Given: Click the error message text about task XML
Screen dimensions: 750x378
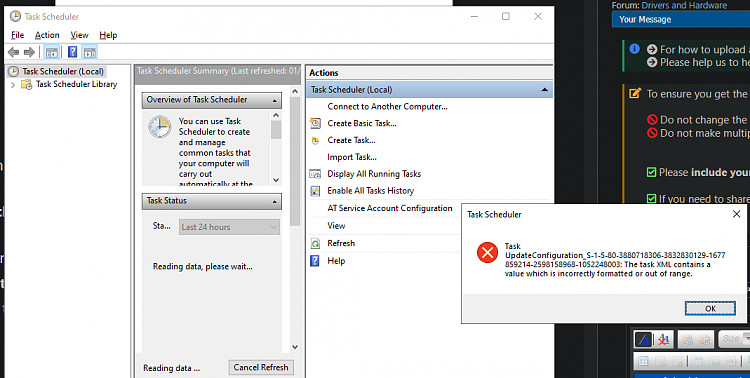Looking at the screenshot, I should (615, 260).
